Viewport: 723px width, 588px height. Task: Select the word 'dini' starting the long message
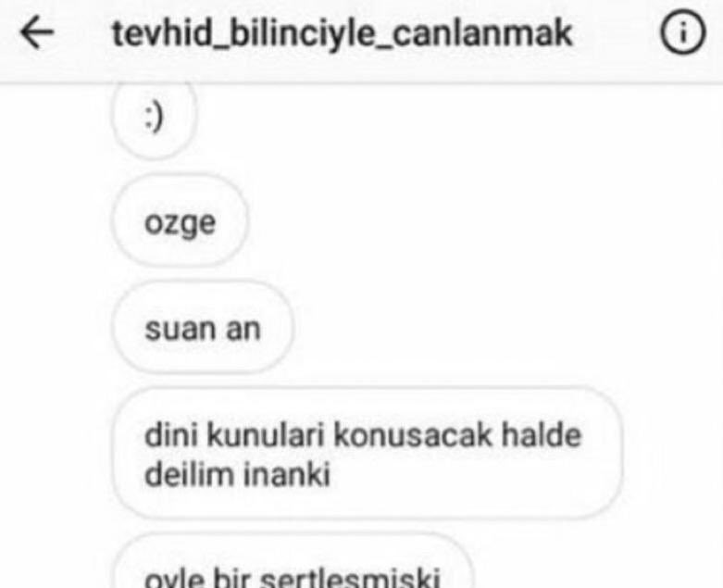pos(171,435)
